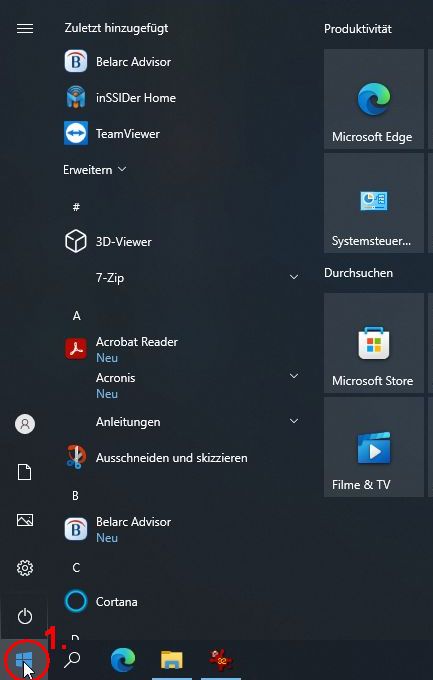Screen dimensions: 433x680
Task: Open Microsoft Edge from the taskbar
Action: pos(123,660)
